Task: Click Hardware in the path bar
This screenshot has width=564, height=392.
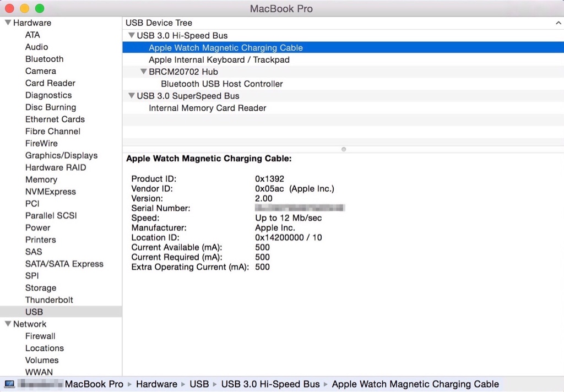Action: pyautogui.click(x=156, y=384)
